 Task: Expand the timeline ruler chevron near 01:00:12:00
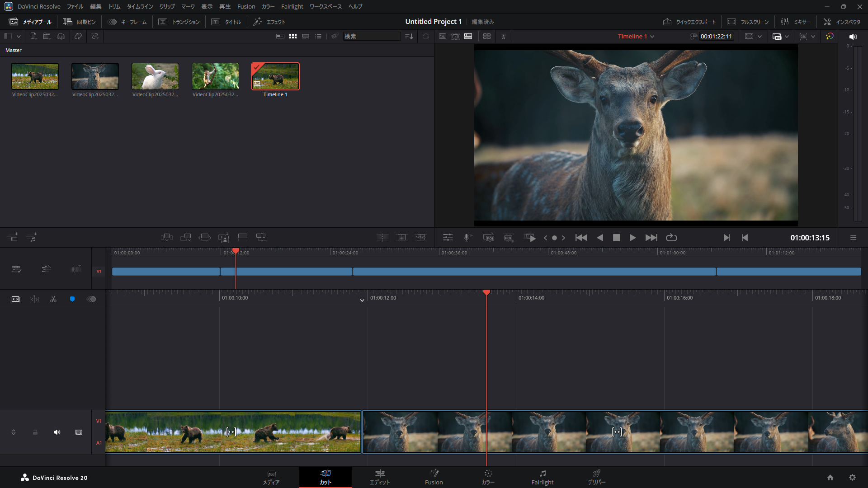[x=362, y=300]
